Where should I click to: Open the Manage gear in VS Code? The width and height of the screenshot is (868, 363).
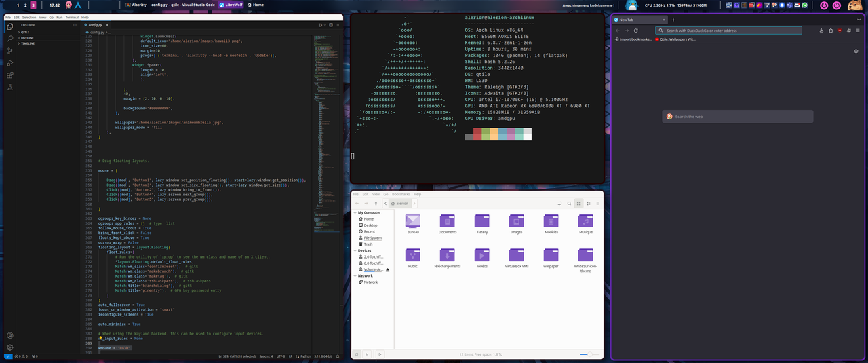[x=9, y=347]
